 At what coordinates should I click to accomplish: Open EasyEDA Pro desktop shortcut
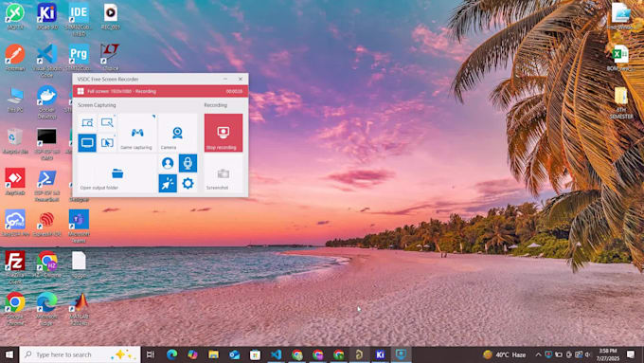tap(15, 224)
